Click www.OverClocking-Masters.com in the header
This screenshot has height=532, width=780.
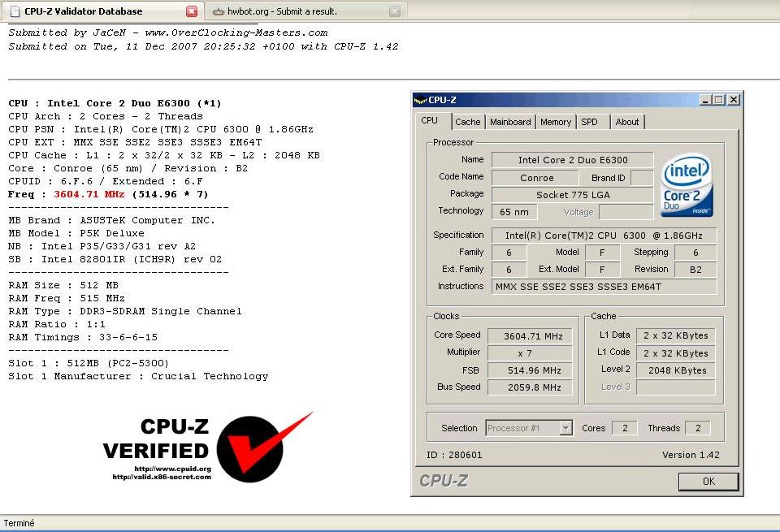click(x=236, y=32)
